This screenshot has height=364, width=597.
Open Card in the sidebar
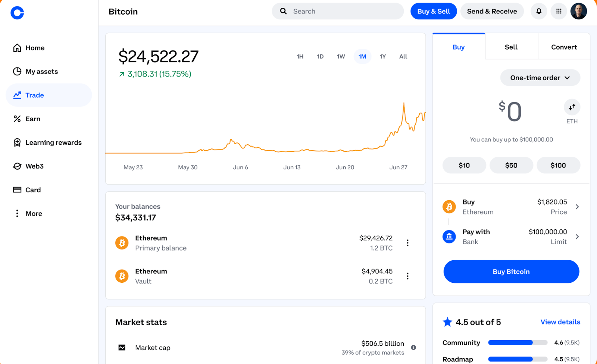(x=49, y=190)
